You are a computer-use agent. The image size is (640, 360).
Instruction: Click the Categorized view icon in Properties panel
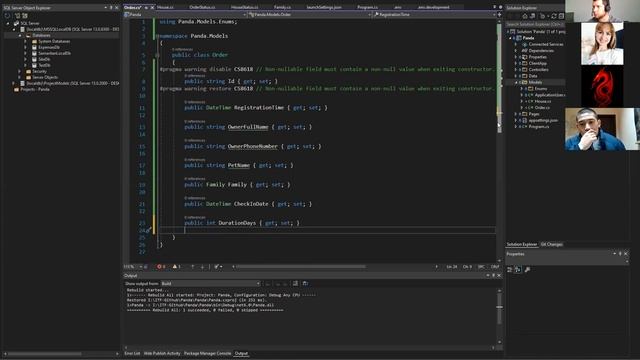(x=509, y=269)
